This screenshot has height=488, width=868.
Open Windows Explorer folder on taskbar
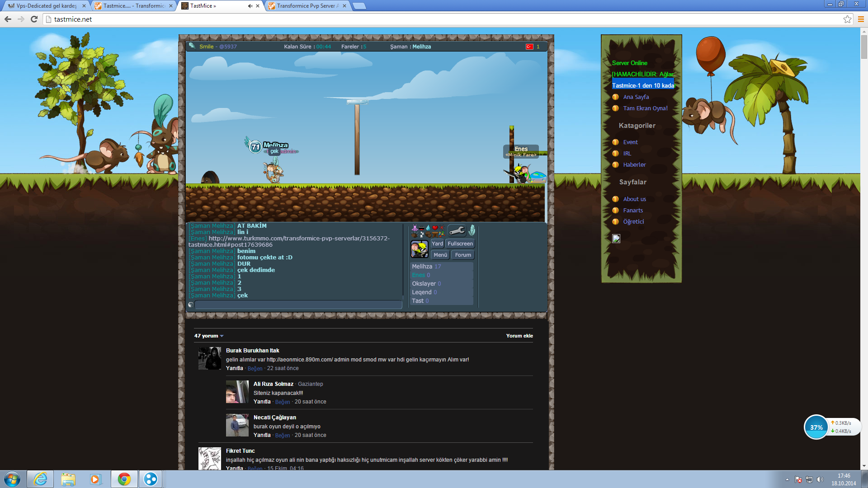click(68, 479)
